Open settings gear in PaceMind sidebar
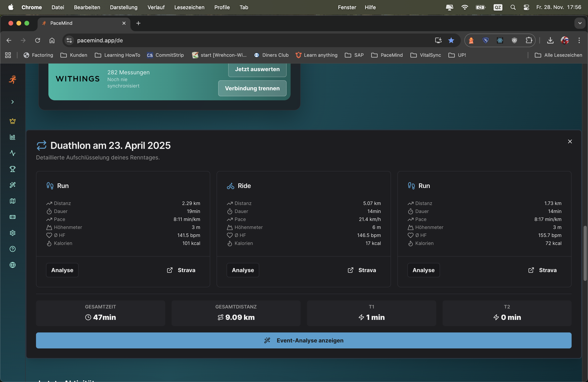 13,233
